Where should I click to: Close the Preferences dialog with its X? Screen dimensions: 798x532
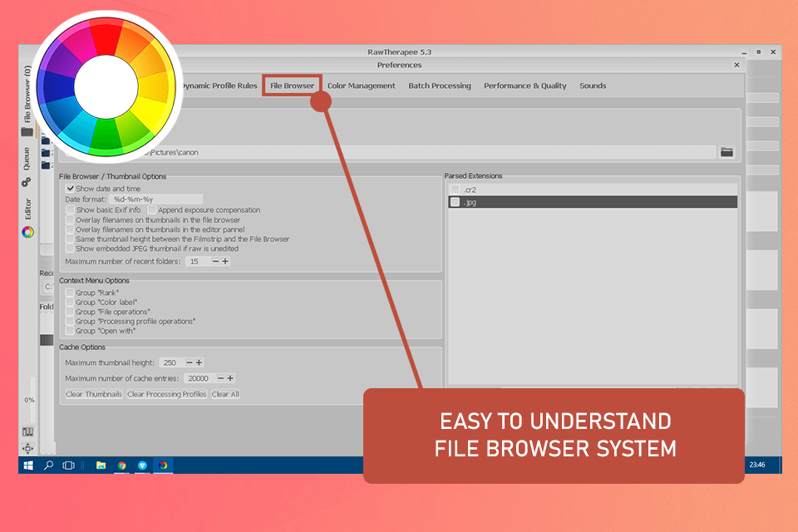(736, 65)
